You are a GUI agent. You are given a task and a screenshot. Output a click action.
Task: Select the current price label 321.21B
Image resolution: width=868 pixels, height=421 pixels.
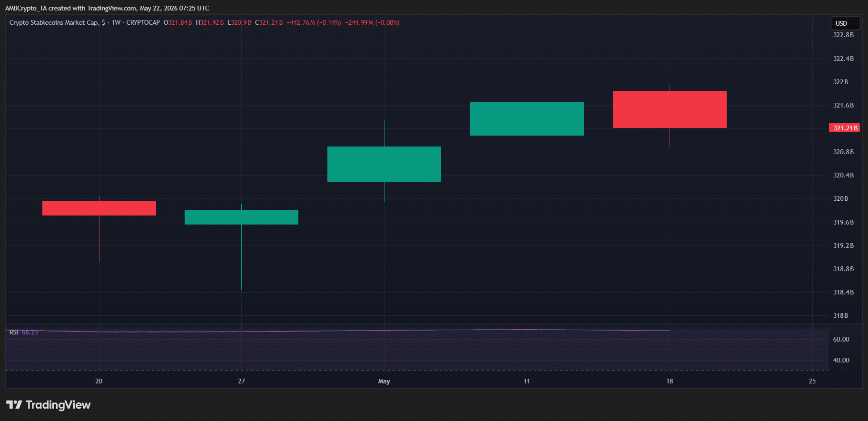coord(844,128)
